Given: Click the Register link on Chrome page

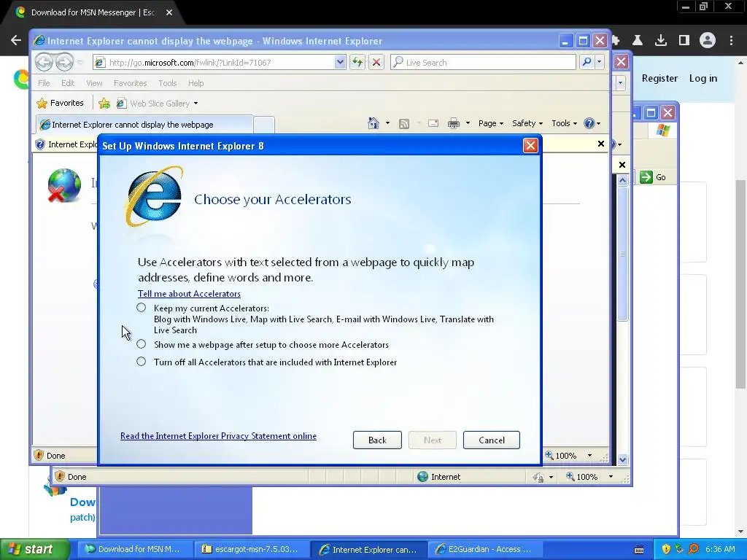Looking at the screenshot, I should (659, 78).
